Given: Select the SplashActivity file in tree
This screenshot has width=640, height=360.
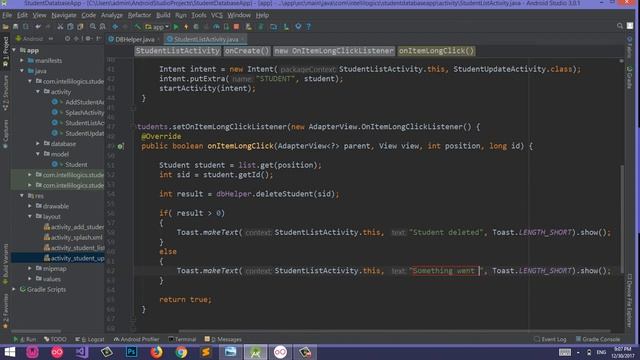Looking at the screenshot, I should point(78,113).
